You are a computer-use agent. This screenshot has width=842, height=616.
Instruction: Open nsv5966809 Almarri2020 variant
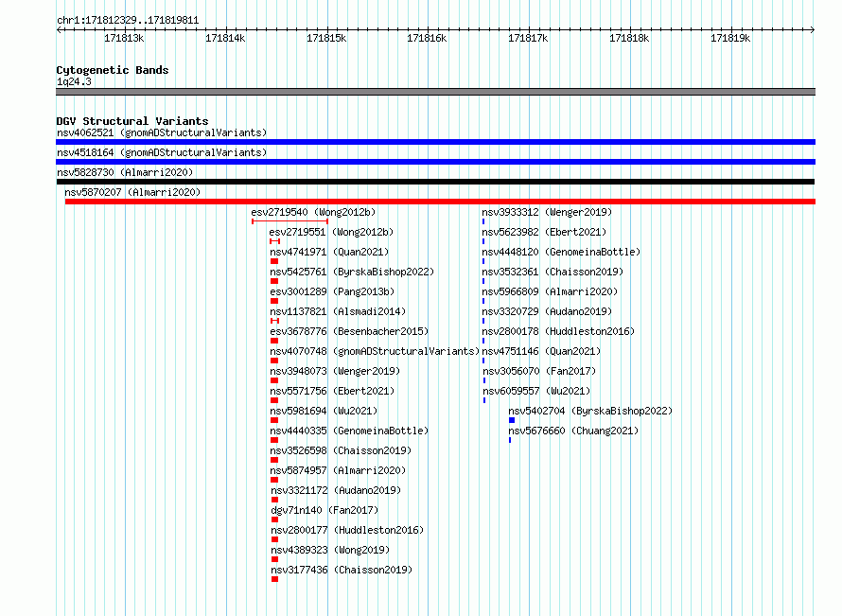pyautogui.click(x=550, y=291)
